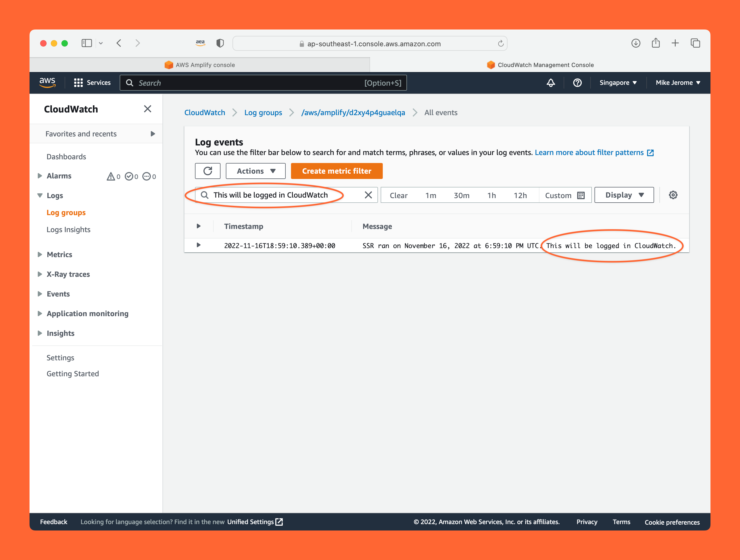The image size is (740, 560).
Task: Open the Singapore region selector
Action: [618, 83]
